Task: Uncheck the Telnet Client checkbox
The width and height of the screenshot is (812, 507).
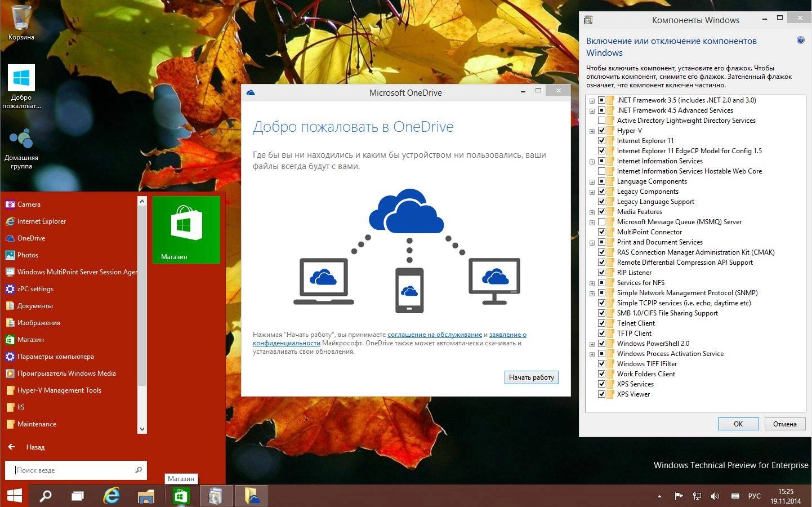Action: 601,323
